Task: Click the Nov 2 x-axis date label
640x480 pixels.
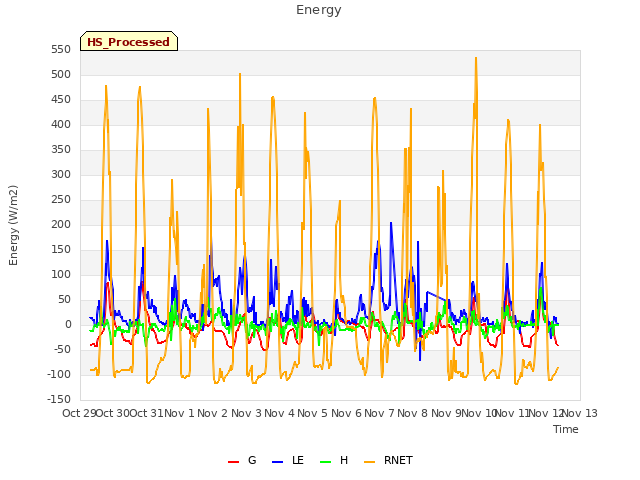Action: click(x=213, y=413)
